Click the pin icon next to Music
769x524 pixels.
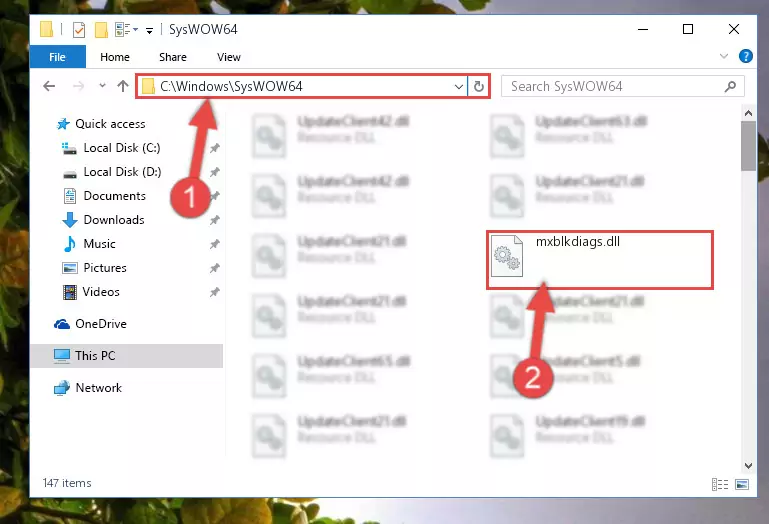[215, 244]
